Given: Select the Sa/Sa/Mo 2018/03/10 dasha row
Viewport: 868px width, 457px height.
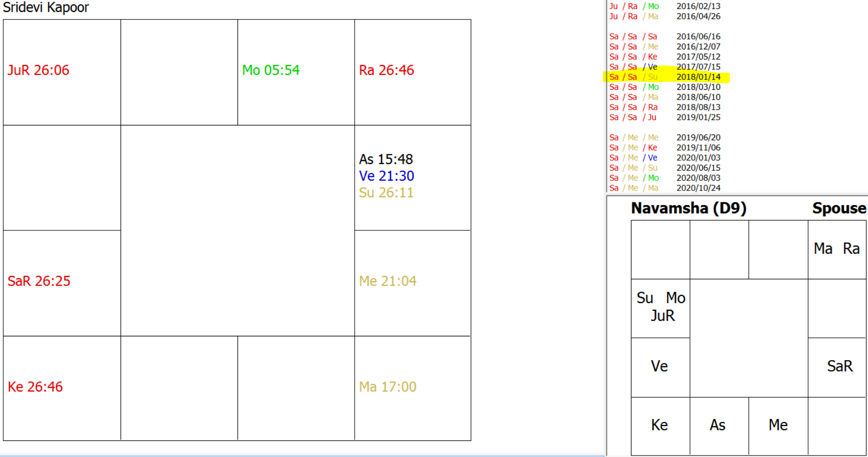Looking at the screenshot, I should click(665, 87).
